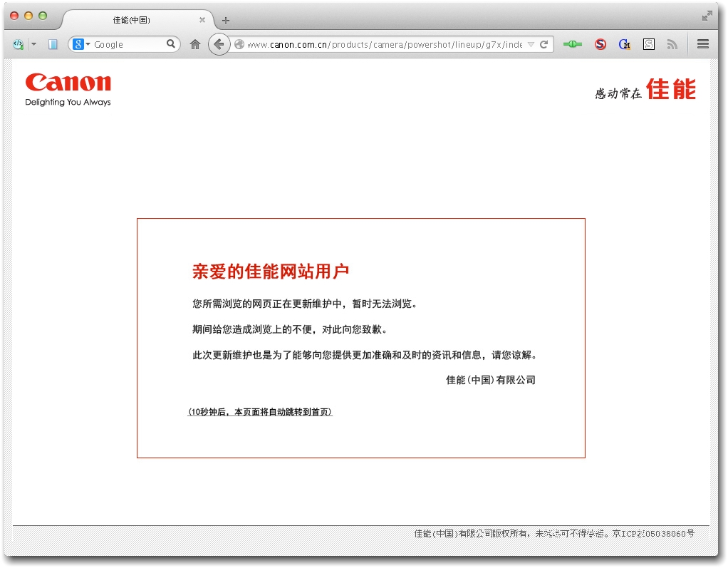Screen dimensions: 728x568
Task: Click the RSS feed icon
Action: pos(672,44)
